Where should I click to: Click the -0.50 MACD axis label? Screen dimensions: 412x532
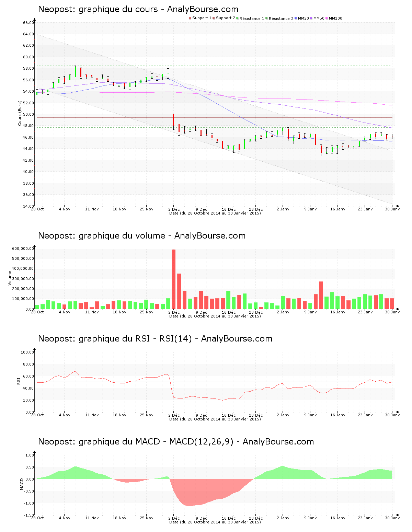coord(29,491)
